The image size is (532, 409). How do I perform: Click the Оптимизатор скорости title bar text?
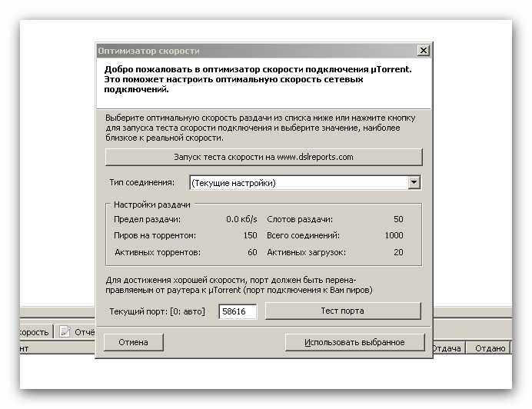(x=148, y=51)
